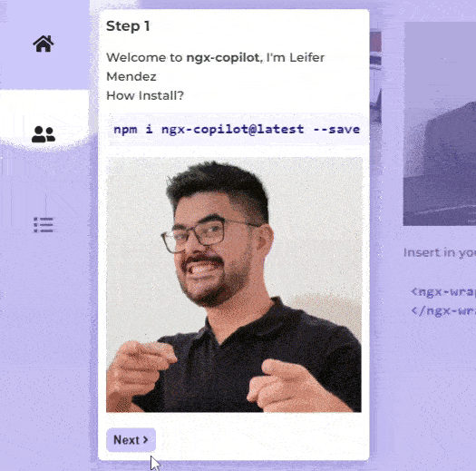Select the Users group icon in sidebar
Image resolution: width=476 pixels, height=471 pixels.
coord(44,134)
